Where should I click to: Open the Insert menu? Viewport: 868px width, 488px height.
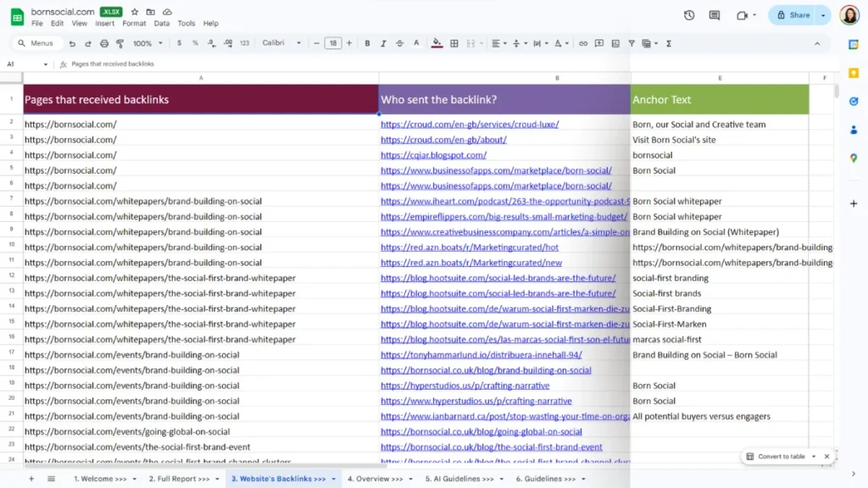[x=105, y=24]
